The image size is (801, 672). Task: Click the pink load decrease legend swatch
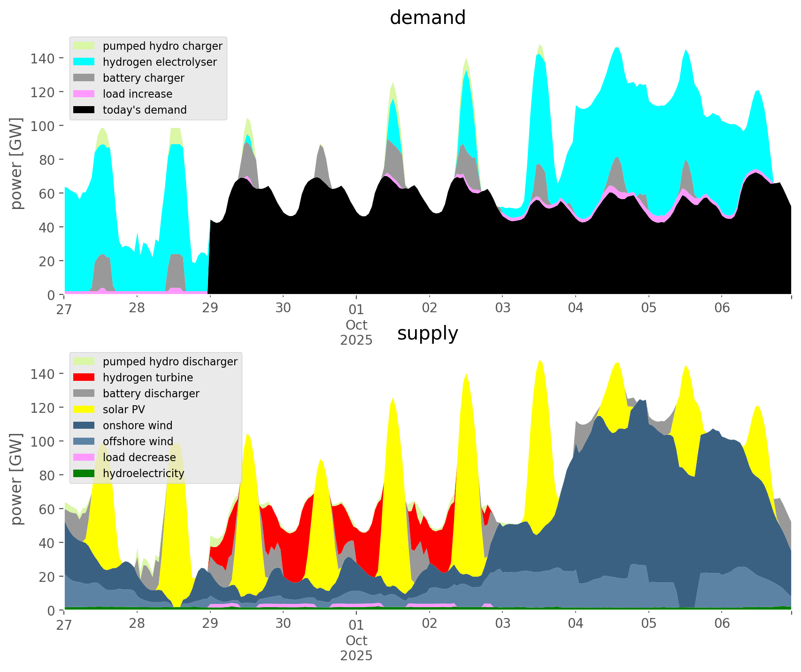85,457
